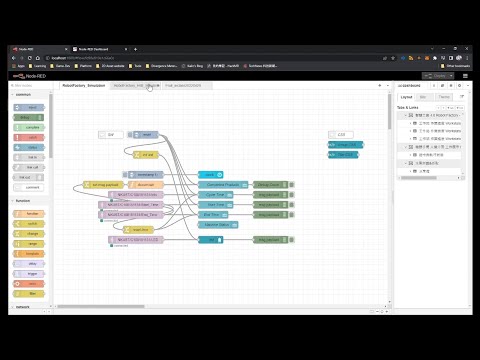Switch to the second flow tab under cursor
Image resolution: width=480 pixels, height=360 pixels.
136,86
